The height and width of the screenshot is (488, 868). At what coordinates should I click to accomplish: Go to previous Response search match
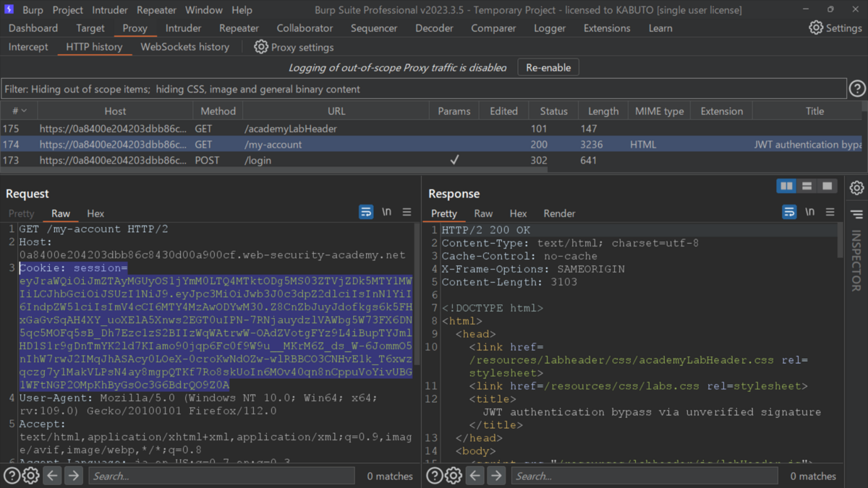475,476
